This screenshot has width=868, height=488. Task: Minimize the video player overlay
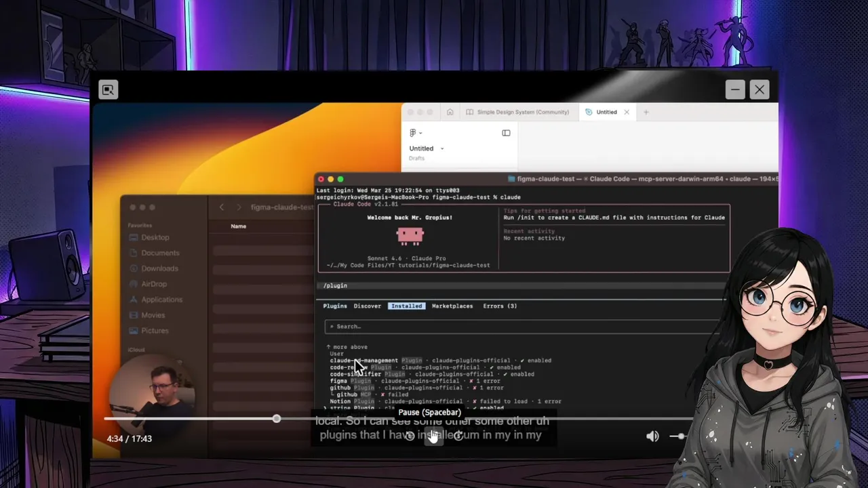pyautogui.click(x=735, y=89)
